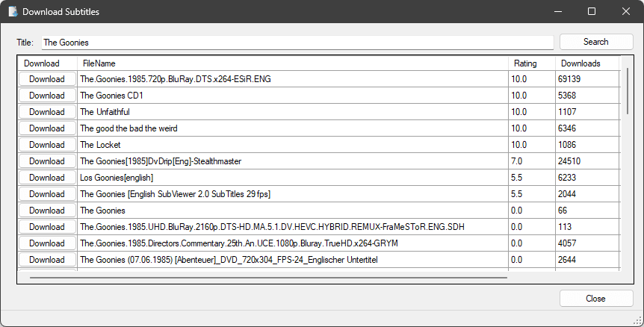
Task: Click downloads count 2644
Action: pos(567,260)
